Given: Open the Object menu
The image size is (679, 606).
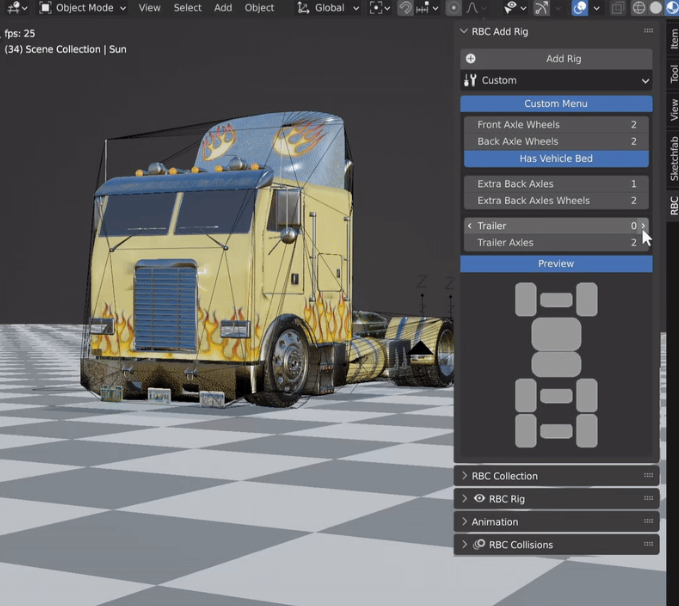Looking at the screenshot, I should tap(259, 8).
